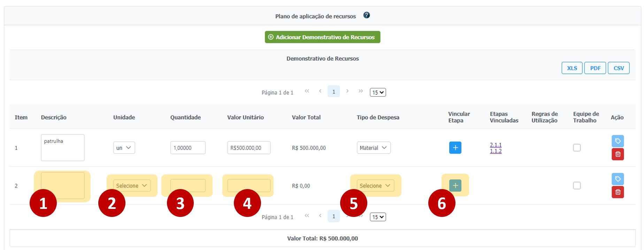The width and height of the screenshot is (644, 250).
Task: Export table with XLS button
Action: tap(572, 68)
